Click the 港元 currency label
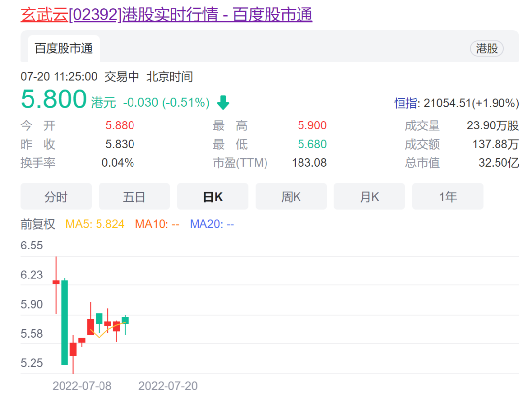The height and width of the screenshot is (402, 532). [103, 102]
